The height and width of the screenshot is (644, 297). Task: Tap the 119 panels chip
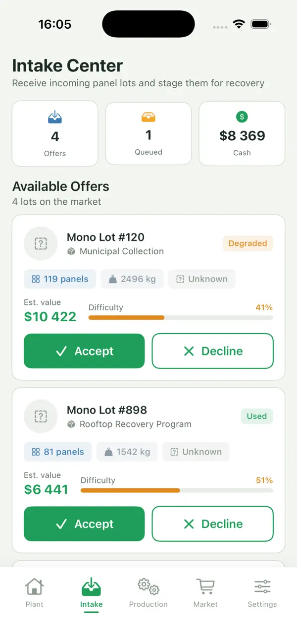[60, 279]
